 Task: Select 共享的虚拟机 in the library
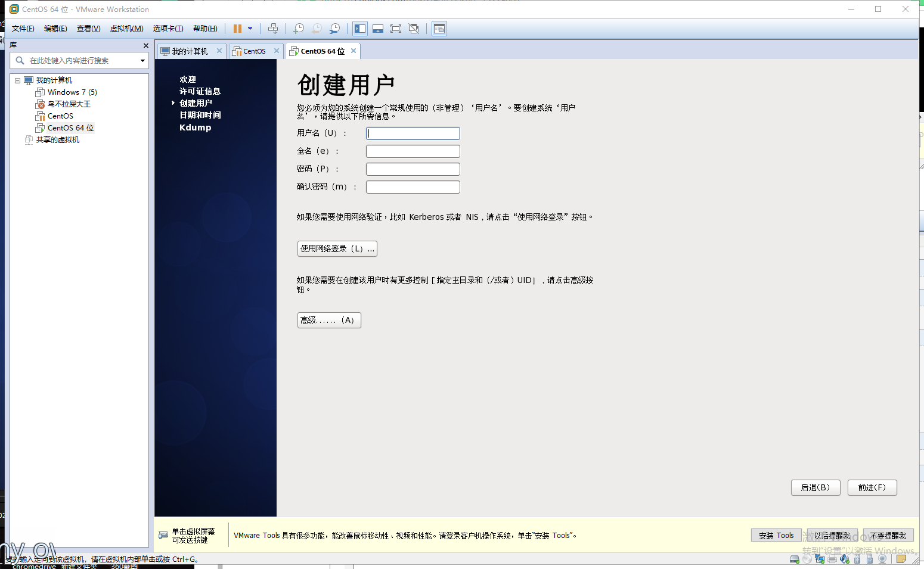coord(57,140)
